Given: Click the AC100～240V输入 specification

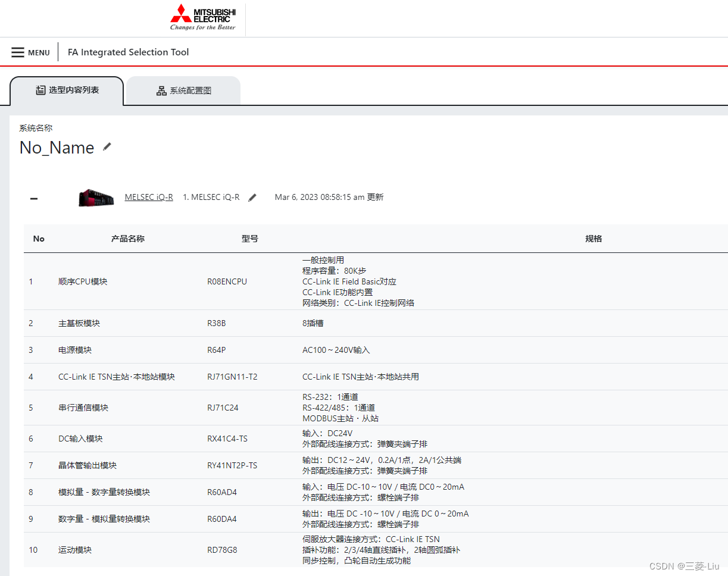Looking at the screenshot, I should [x=336, y=350].
